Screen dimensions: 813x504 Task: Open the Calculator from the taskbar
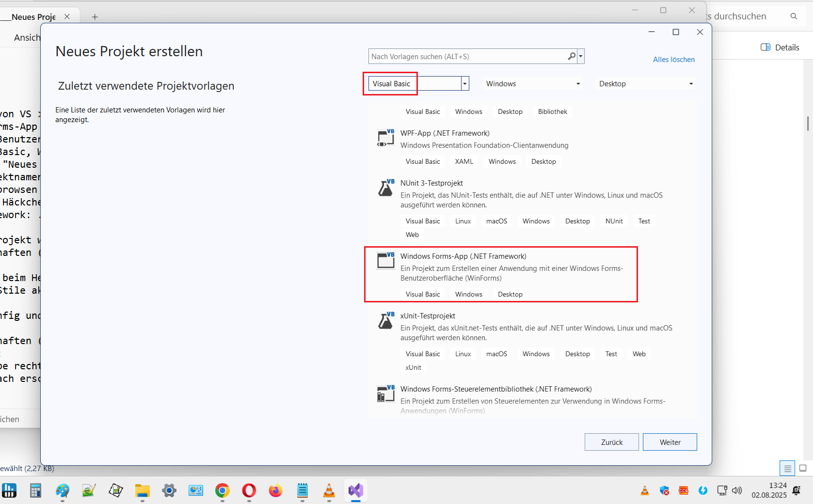(x=35, y=491)
